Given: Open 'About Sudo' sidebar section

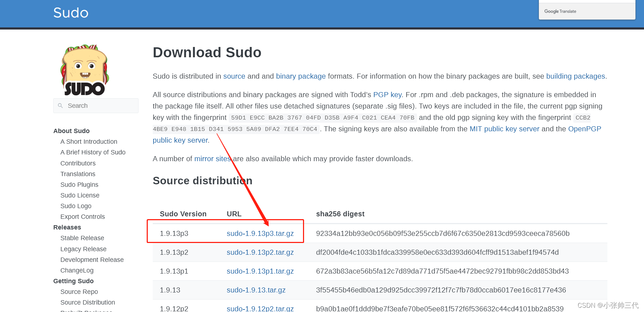Looking at the screenshot, I should click(71, 131).
